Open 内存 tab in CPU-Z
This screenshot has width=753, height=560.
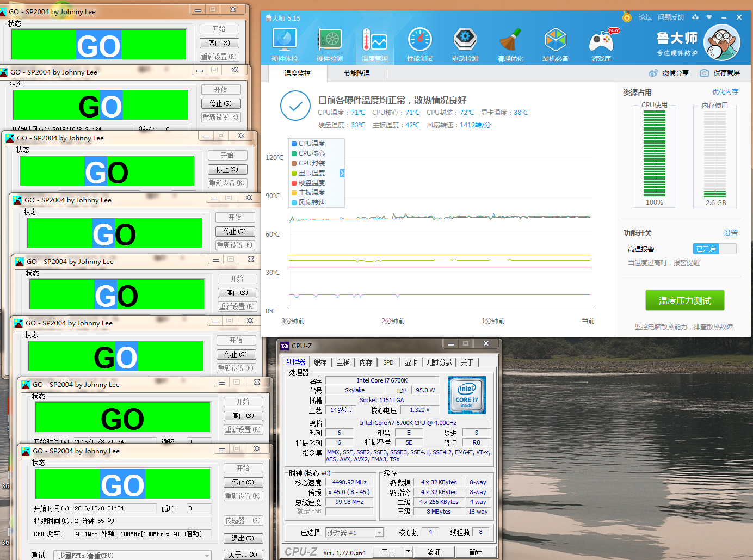[366, 362]
